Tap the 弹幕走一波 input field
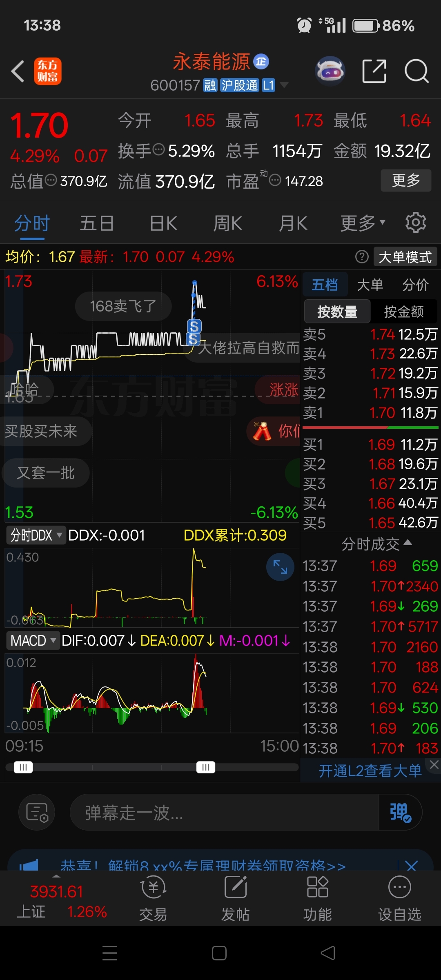This screenshot has height=980, width=441. coord(225,812)
